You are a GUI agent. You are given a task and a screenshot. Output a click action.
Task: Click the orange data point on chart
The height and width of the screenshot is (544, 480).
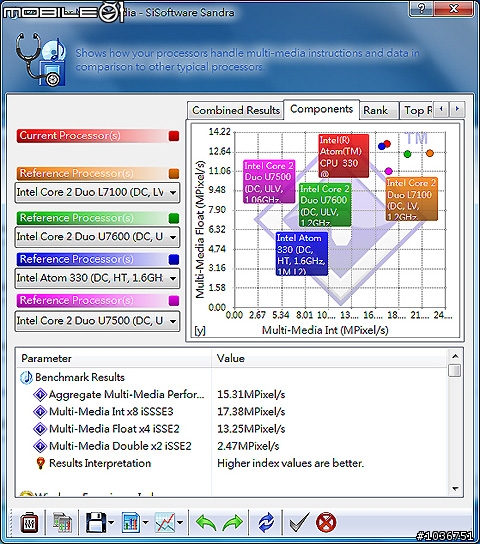(429, 153)
